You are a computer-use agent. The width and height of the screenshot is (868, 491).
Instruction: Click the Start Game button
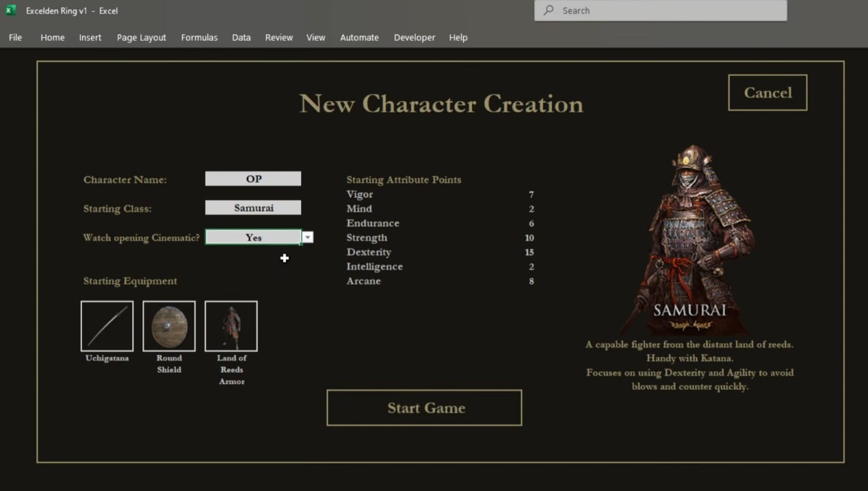tap(425, 408)
